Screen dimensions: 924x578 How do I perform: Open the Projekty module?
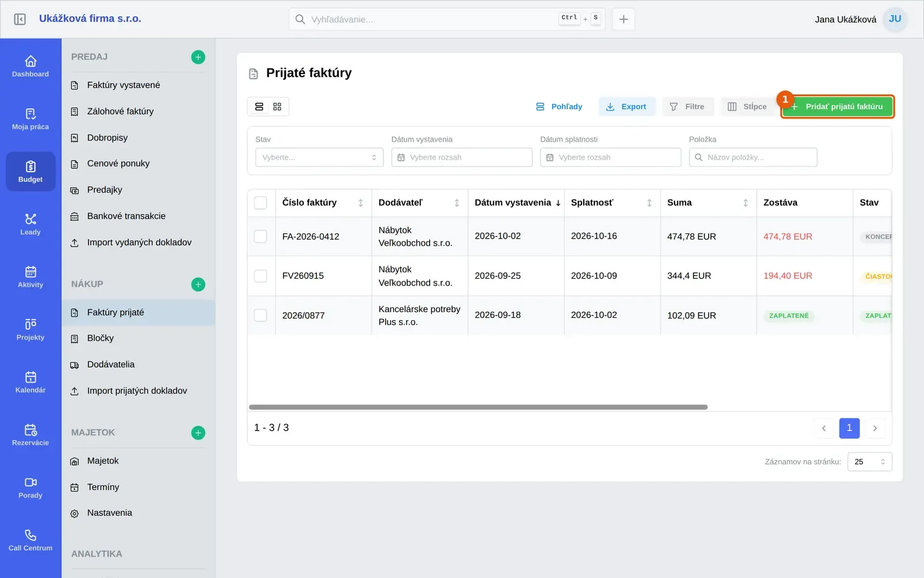[31, 329]
